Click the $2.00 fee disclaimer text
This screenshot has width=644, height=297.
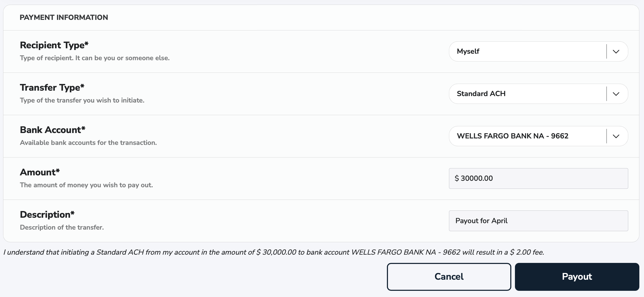(x=274, y=252)
